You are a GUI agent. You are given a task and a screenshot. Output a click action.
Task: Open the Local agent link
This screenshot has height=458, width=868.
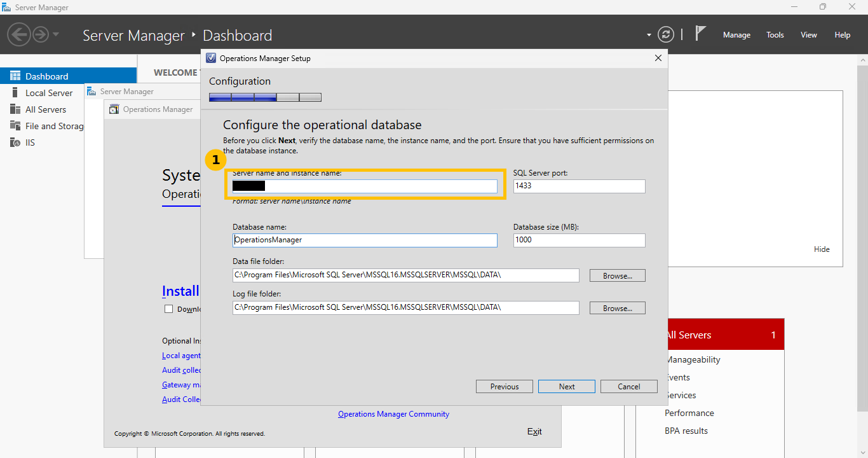181,356
